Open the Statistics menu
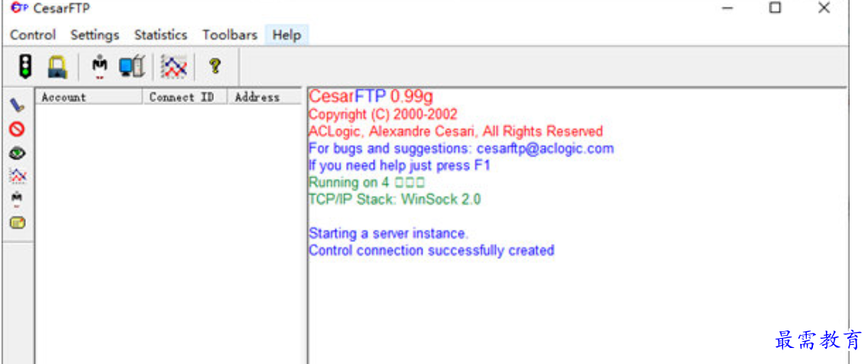This screenshot has width=868, height=364. [160, 35]
